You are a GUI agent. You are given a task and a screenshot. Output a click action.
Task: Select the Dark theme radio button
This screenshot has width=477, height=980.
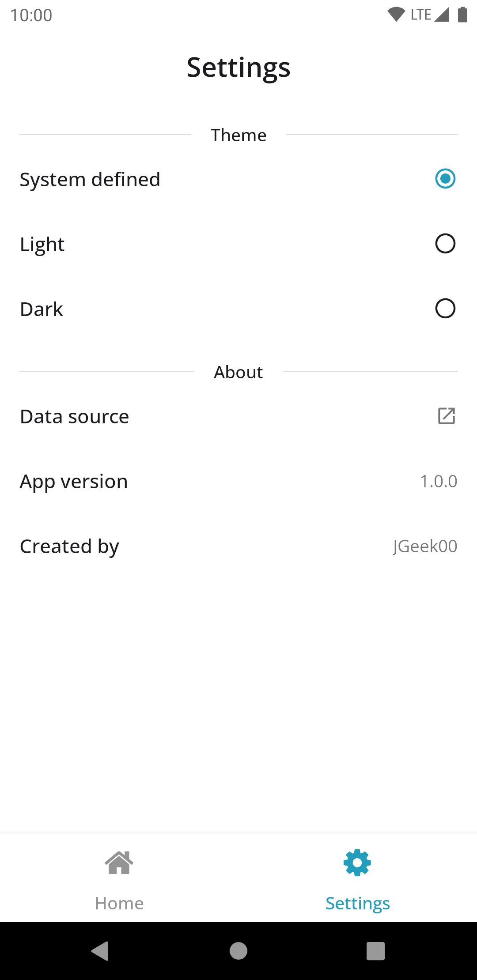coord(445,309)
